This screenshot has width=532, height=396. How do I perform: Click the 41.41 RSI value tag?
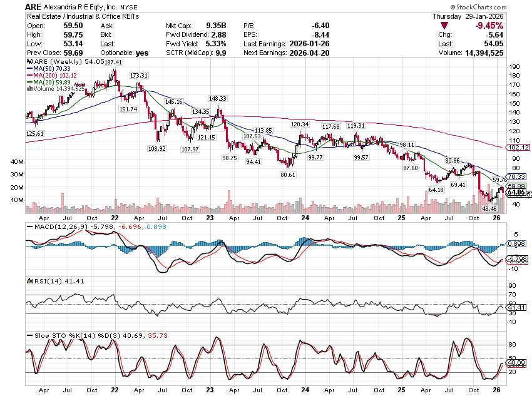516,308
